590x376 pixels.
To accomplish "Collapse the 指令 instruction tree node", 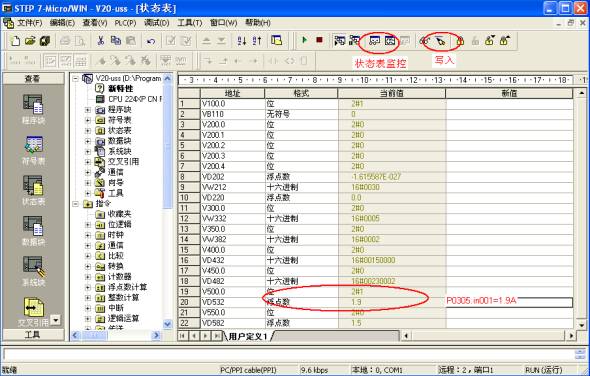I will tap(75, 204).
